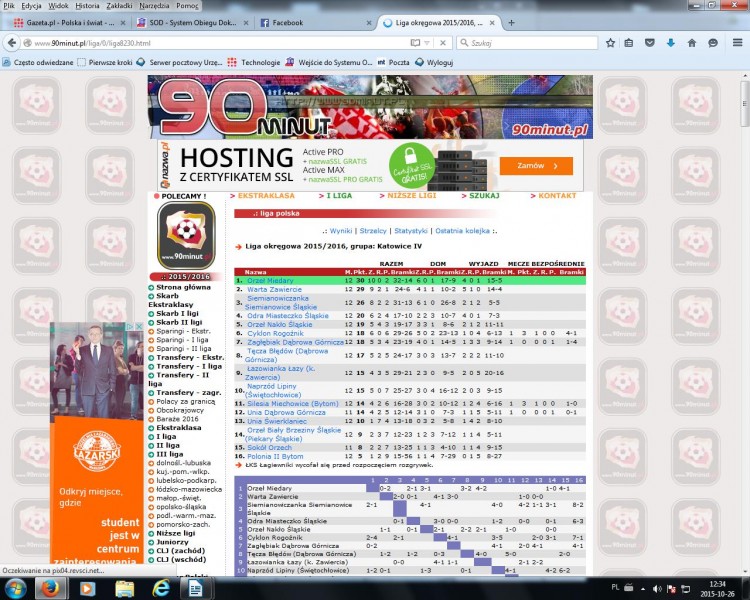Click the URL address bar
Image resolution: width=750 pixels, height=600 pixels.
pyautogui.click(x=220, y=43)
